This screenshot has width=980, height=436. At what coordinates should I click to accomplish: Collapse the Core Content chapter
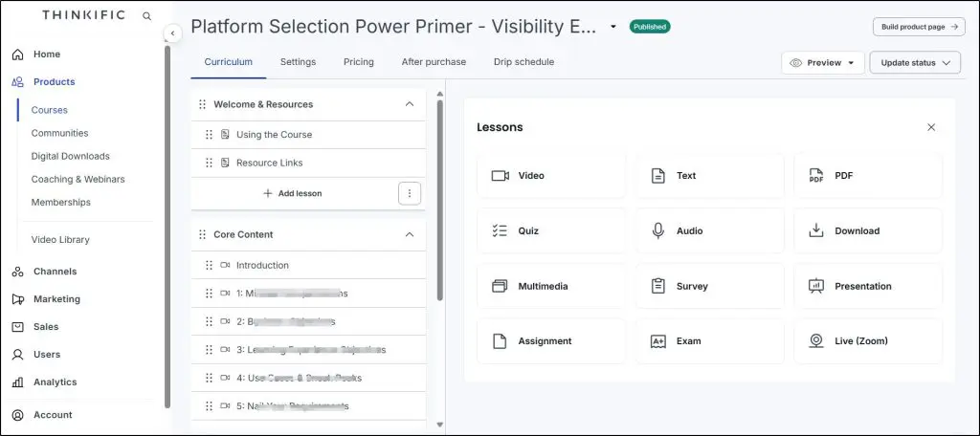tap(410, 234)
